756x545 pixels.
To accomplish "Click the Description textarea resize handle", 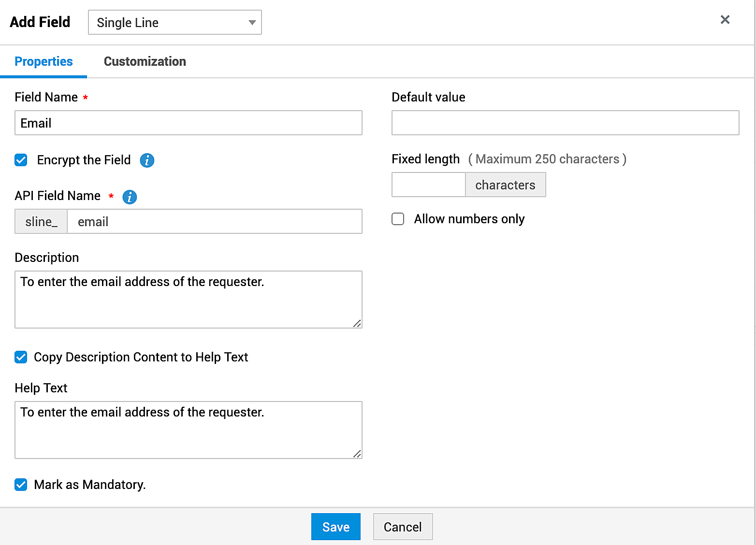I will [358, 324].
